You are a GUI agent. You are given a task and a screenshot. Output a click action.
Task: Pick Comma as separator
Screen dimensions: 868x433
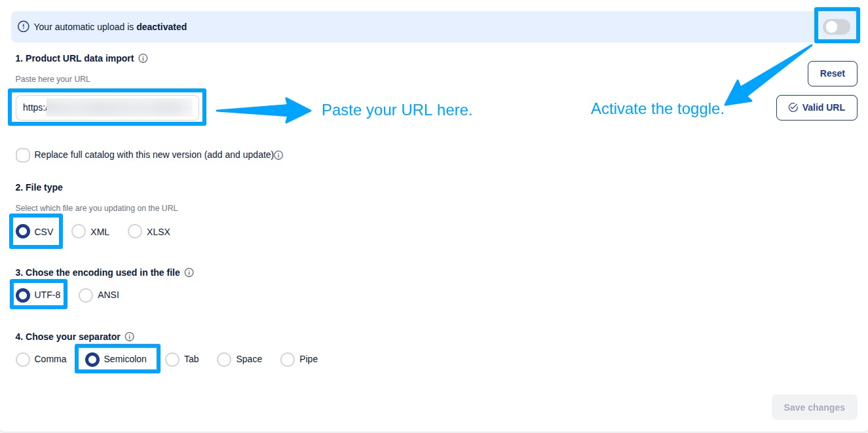pos(23,360)
